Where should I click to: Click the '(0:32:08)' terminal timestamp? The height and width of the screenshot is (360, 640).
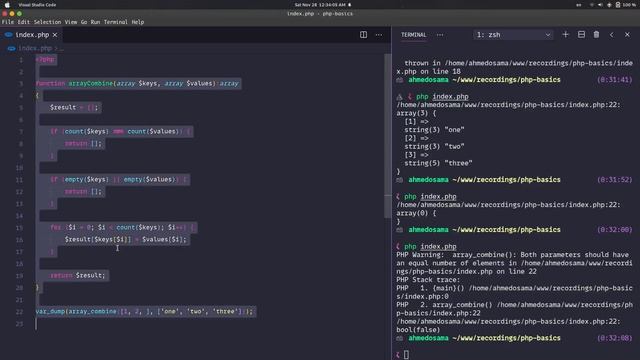click(614, 338)
